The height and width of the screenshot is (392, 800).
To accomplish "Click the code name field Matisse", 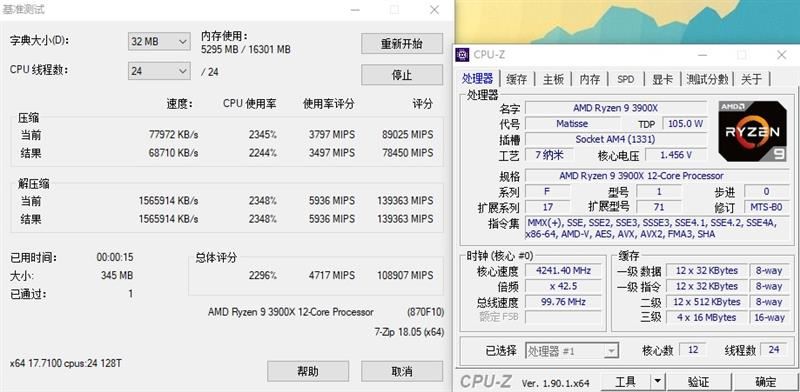I will tap(572, 124).
